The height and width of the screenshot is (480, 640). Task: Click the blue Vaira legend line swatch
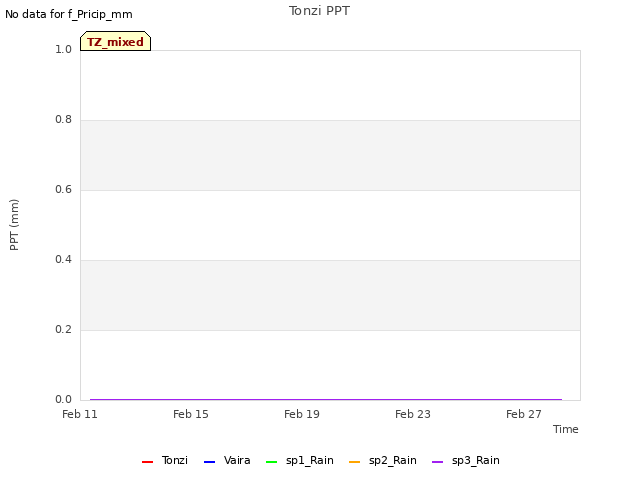209,462
